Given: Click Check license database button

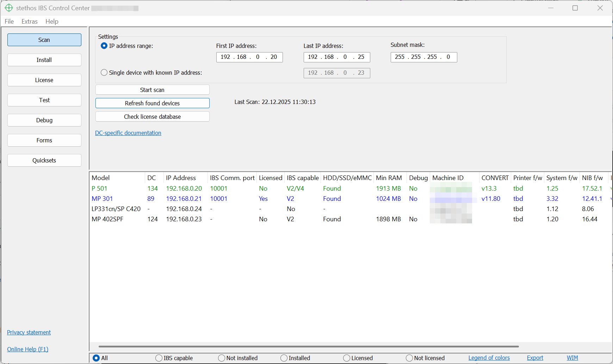Looking at the screenshot, I should 152,117.
